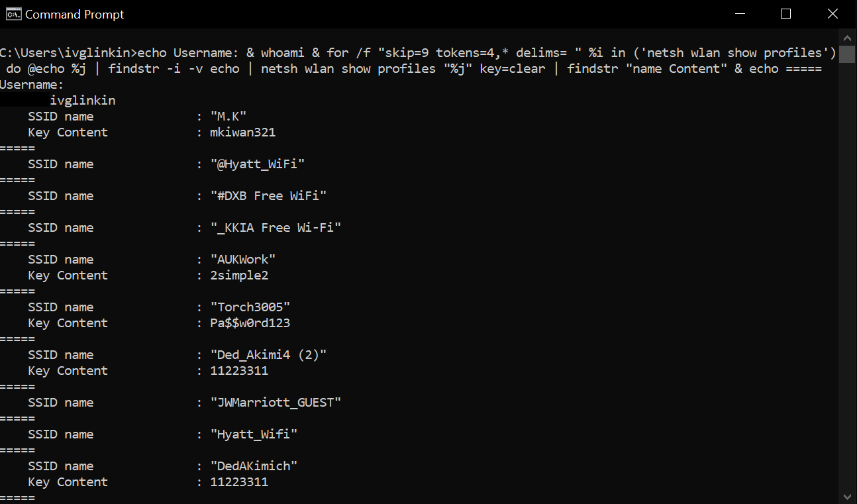Click the "Ded_Akimi4 (2)" SSID name
The image size is (857, 504).
coord(268,355)
